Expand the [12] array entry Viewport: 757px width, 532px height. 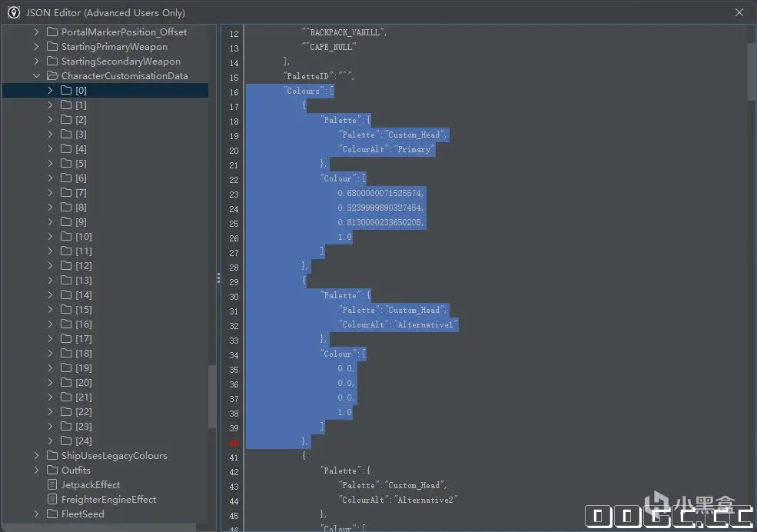(x=50, y=265)
